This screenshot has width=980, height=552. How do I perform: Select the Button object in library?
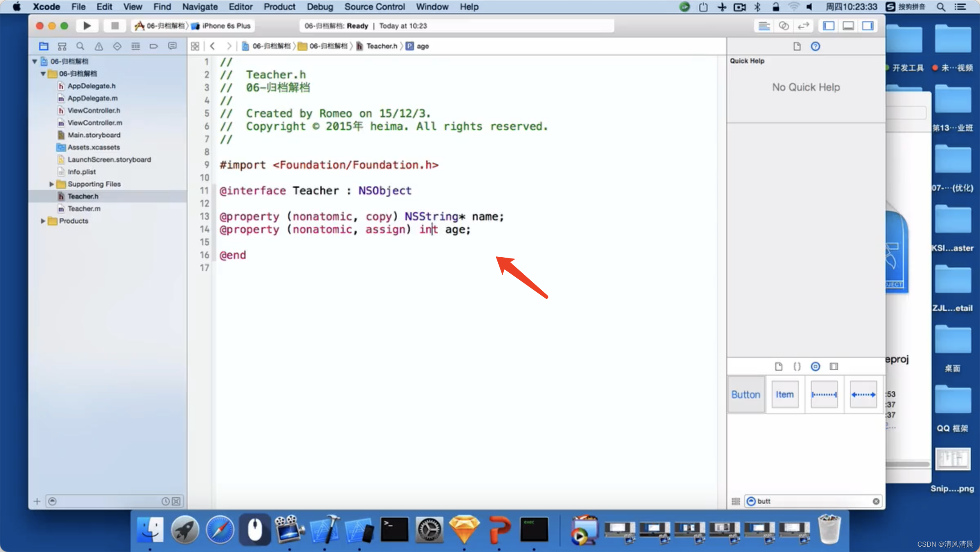tap(746, 394)
